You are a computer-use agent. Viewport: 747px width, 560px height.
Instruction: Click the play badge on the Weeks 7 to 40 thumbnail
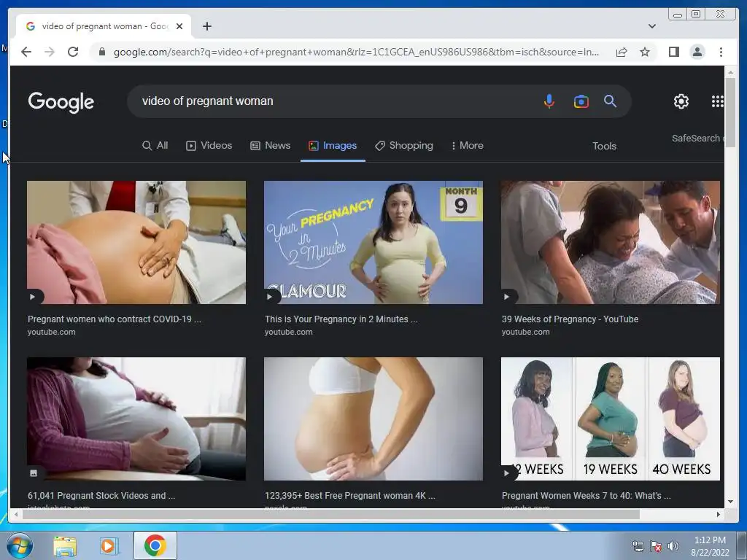pyautogui.click(x=507, y=472)
